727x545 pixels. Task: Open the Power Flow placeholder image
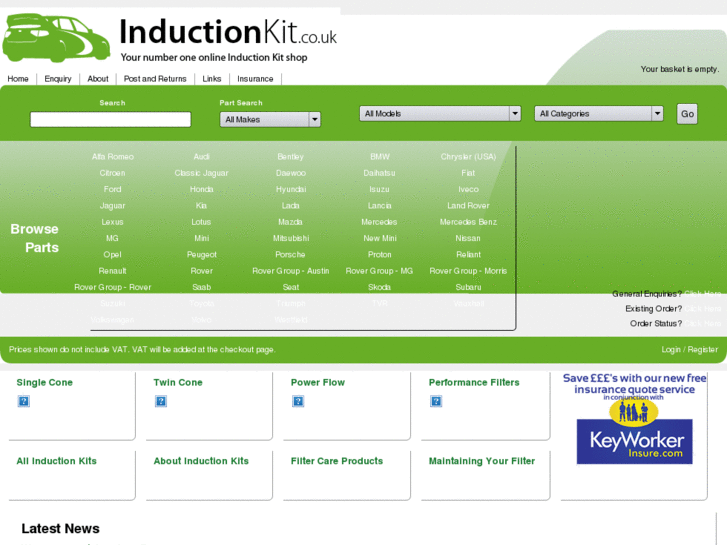[x=298, y=401]
